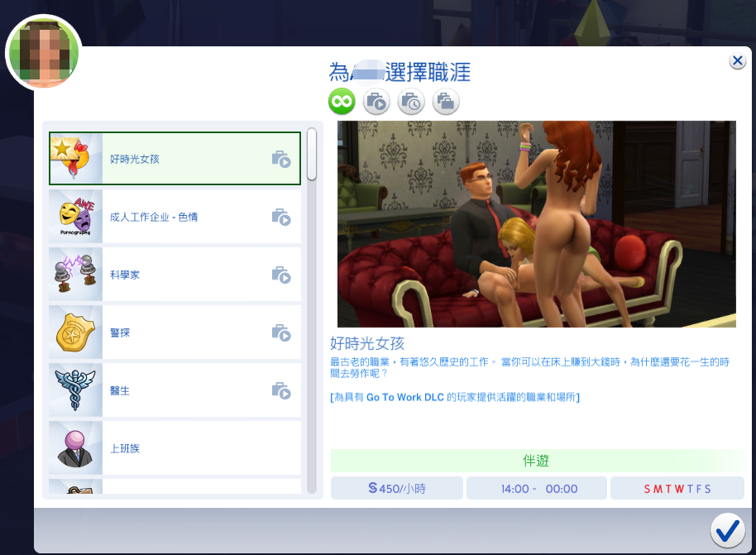
Task: Click the 14:00 - 00:00 work hours field
Action: point(537,489)
